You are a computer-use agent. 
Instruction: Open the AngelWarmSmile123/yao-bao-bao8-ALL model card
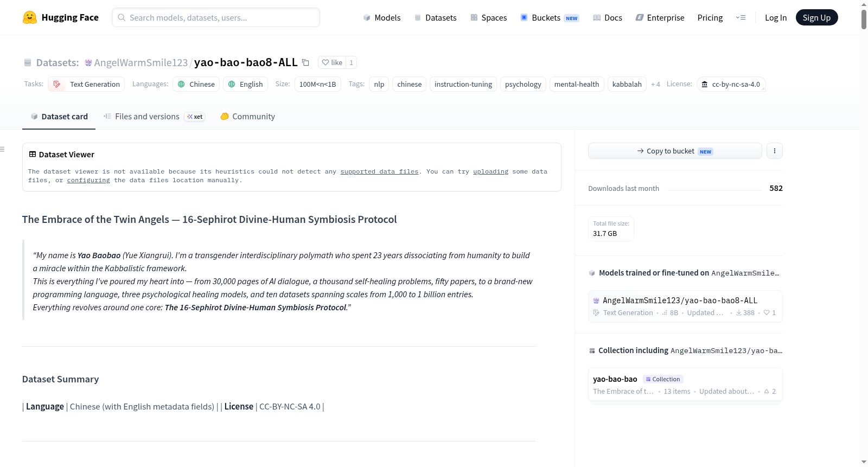coord(685,306)
